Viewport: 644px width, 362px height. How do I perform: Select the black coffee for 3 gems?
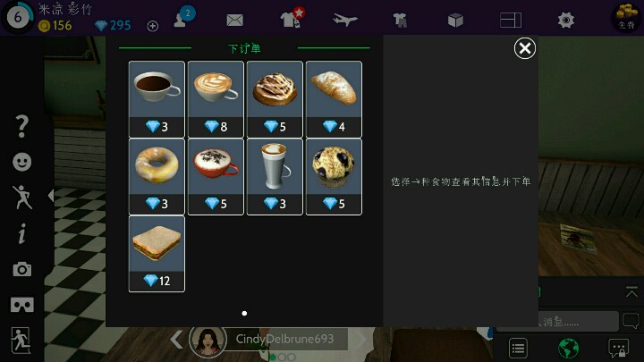[157, 99]
